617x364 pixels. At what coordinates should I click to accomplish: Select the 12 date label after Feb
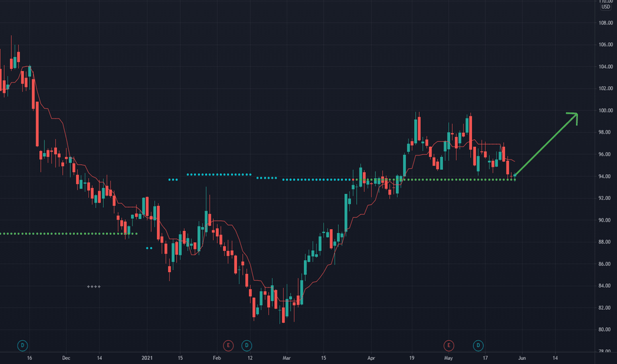click(250, 358)
